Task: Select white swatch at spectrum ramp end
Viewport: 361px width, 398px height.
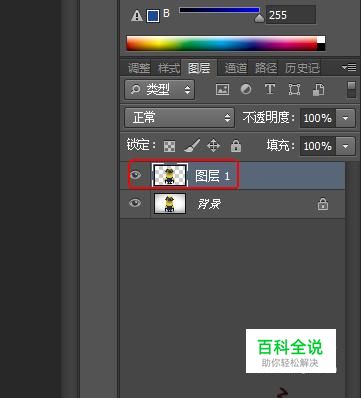Action: coord(321,39)
